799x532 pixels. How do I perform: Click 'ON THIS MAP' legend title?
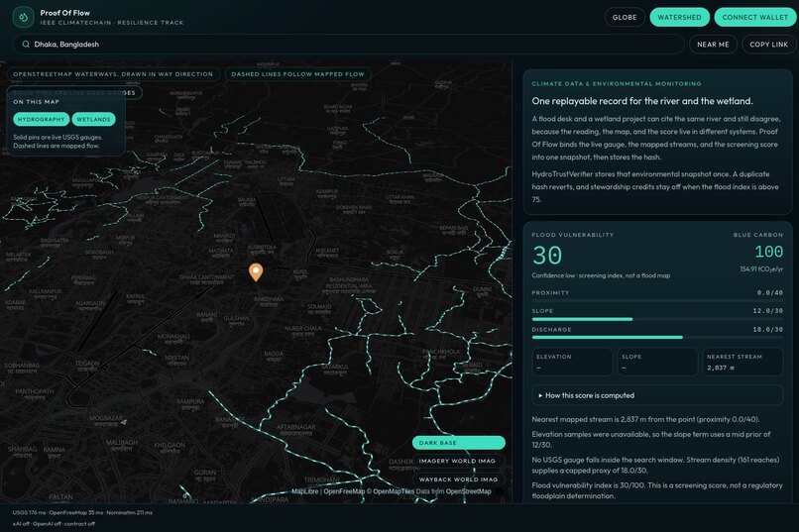[x=36, y=102]
